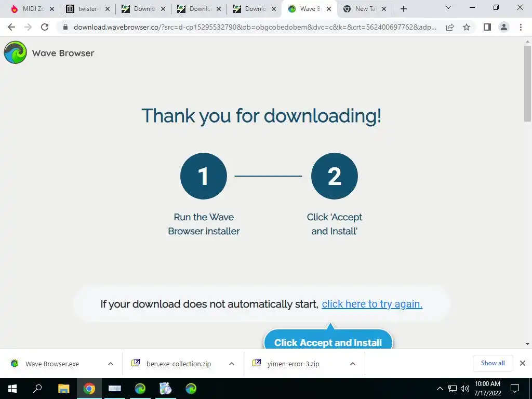Open the ben.exe-collection.zip download

tap(179, 364)
